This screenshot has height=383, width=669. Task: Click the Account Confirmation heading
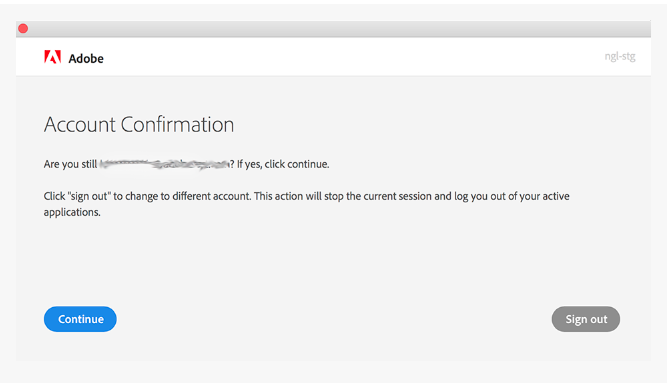point(139,125)
